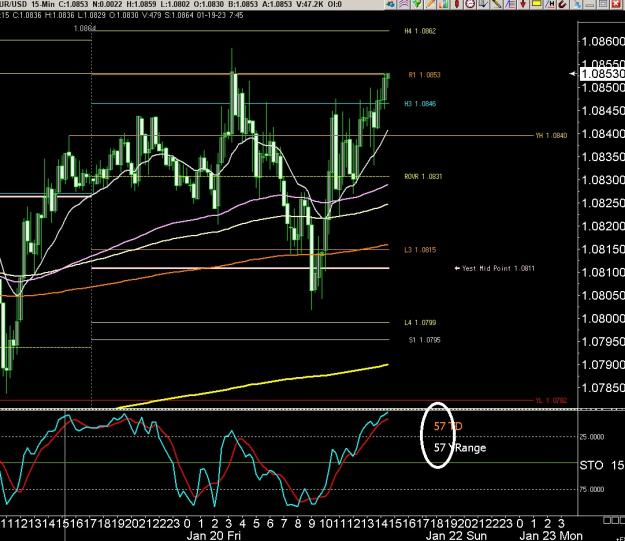The image size is (625, 541).
Task: Click the V:47.2K volume readout
Action: coord(310,4)
